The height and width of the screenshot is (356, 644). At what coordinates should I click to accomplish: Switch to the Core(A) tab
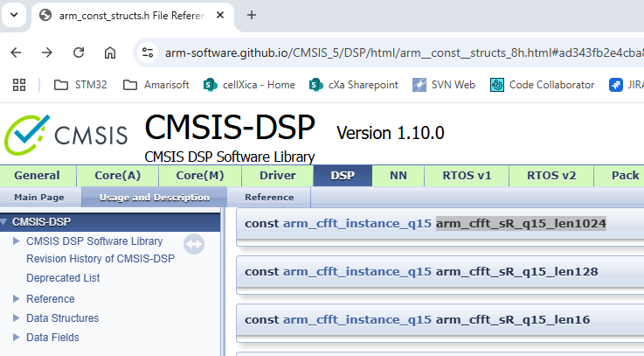(x=117, y=176)
